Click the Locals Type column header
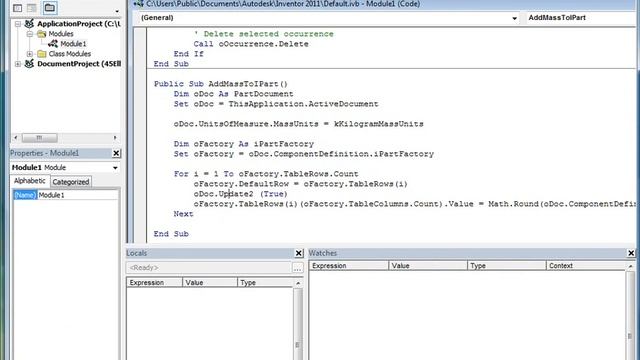640x360 pixels. (x=265, y=282)
